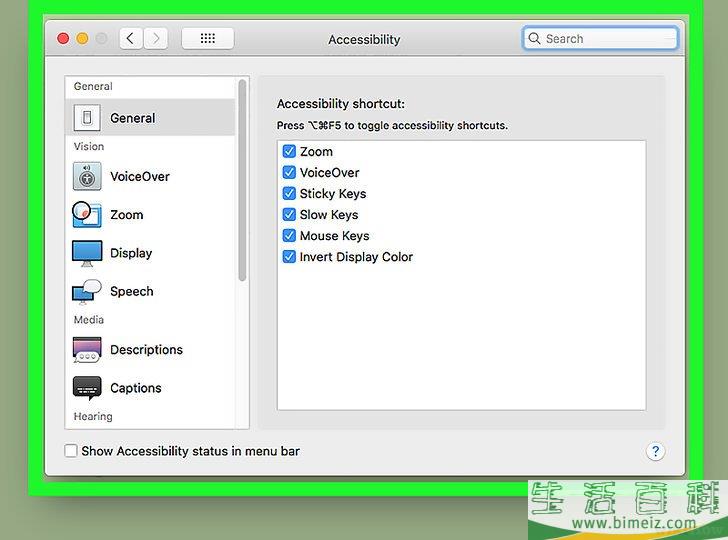The width and height of the screenshot is (728, 540).
Task: Disable the Sticky Keys checkbox
Action: coord(289,194)
